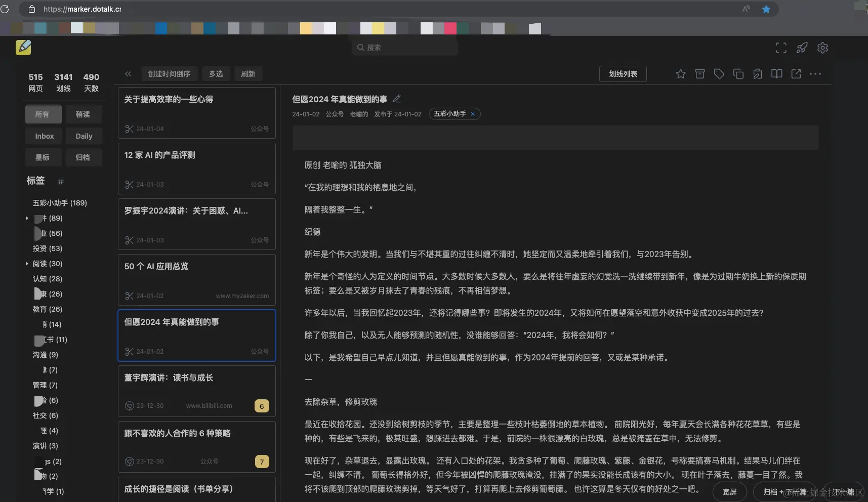
Task: Click scissors icon on 12 家 AI 的产品评测 card
Action: click(x=129, y=185)
